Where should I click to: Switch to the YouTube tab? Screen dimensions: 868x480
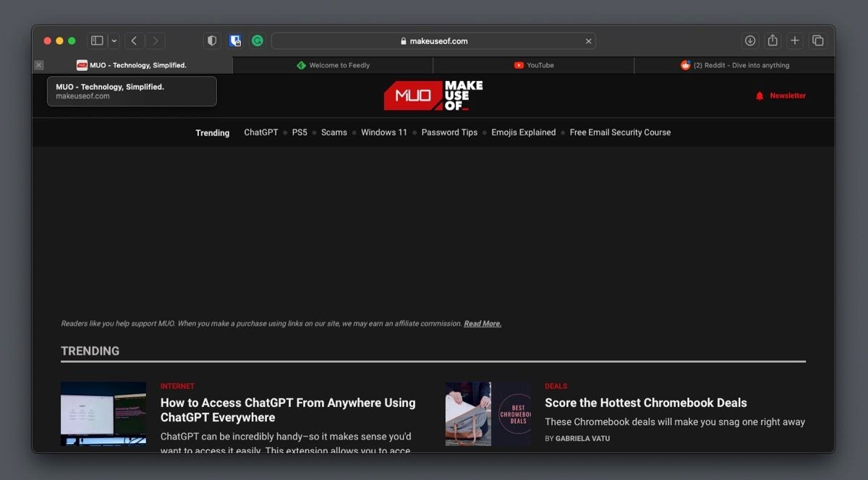coord(534,65)
